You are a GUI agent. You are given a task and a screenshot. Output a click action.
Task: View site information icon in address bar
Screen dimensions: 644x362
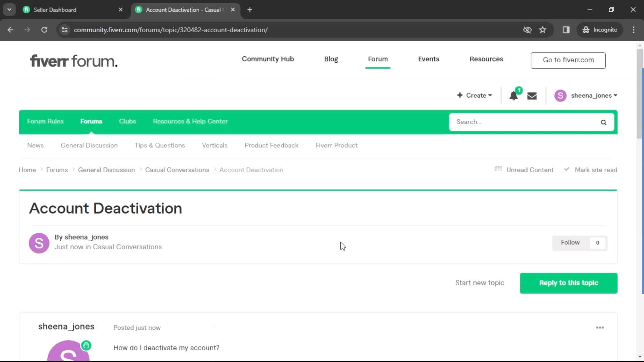64,30
